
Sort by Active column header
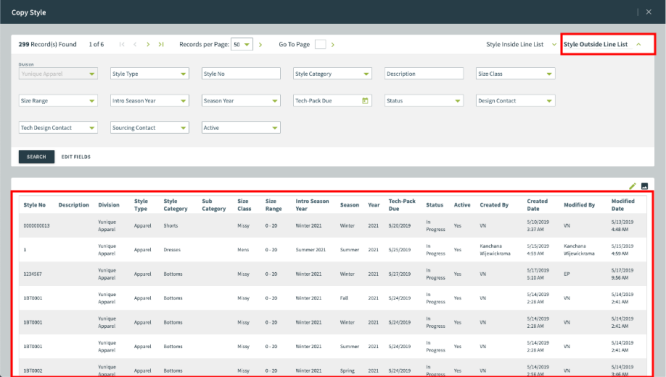462,205
